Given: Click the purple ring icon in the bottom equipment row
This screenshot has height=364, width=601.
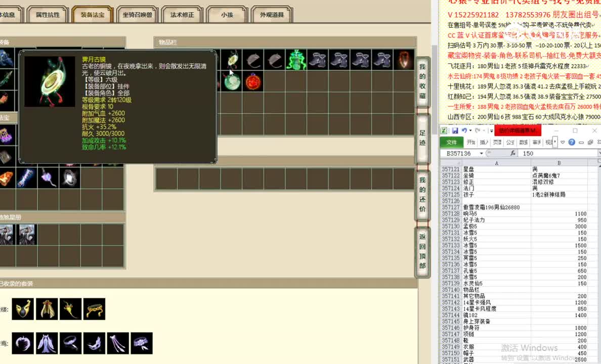Looking at the screenshot, I should click(70, 343).
